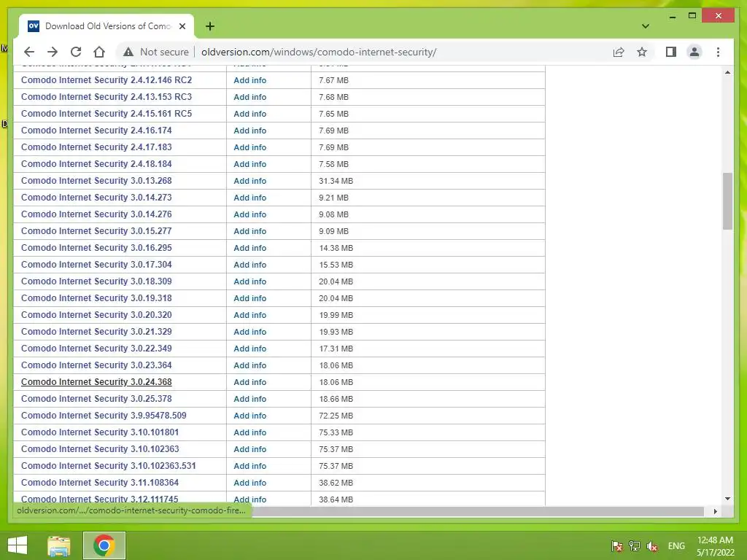Open Comodo Internet Security 3.9.95478.509 link
The width and height of the screenshot is (747, 560).
[x=104, y=415]
